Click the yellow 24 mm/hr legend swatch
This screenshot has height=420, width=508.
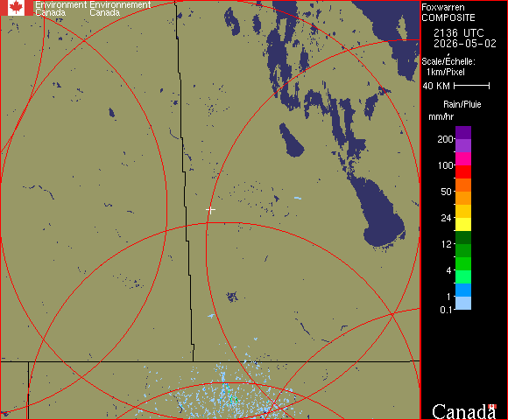point(463,224)
